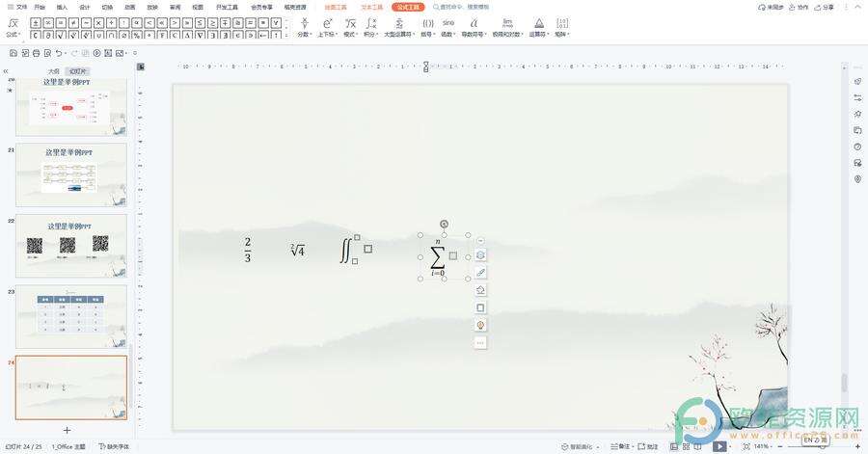Insert the less-than-or-equal ≤ symbol
868x454 pixels.
[200, 23]
